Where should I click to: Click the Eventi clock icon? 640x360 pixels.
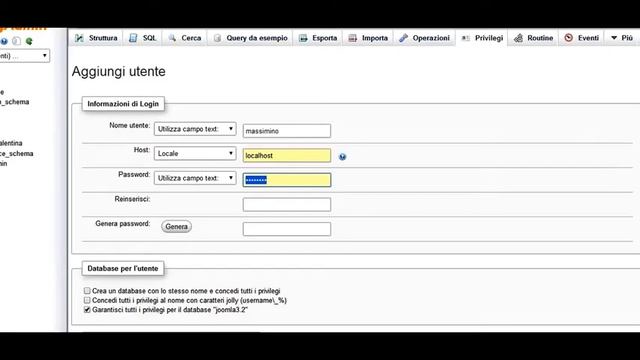[x=569, y=38]
